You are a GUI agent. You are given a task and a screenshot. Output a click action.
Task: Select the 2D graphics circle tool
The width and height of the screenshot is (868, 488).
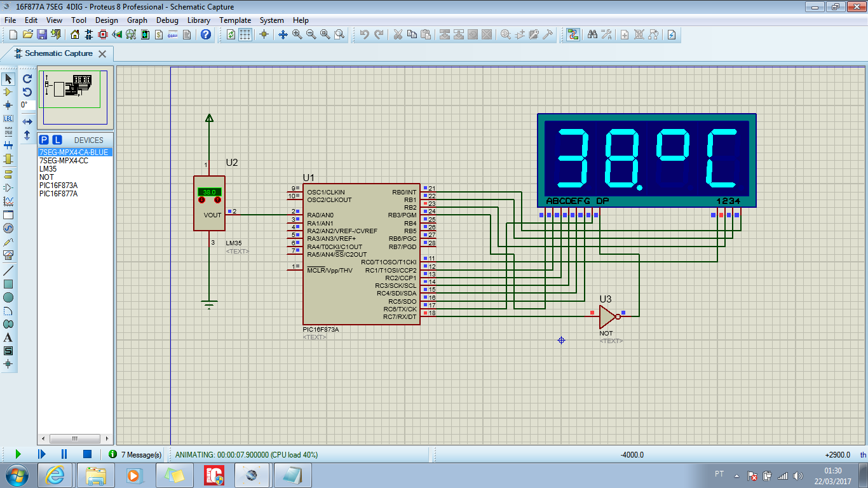tap(8, 297)
